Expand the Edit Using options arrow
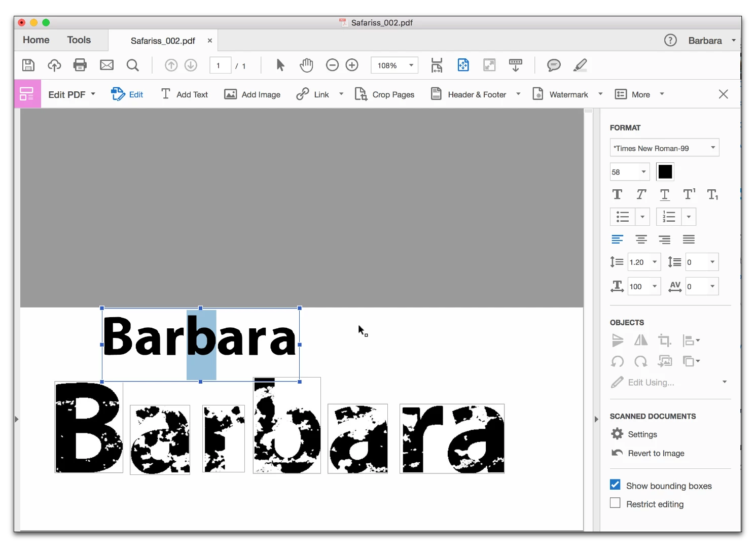Screen dimensions: 756x548 pyautogui.click(x=724, y=382)
